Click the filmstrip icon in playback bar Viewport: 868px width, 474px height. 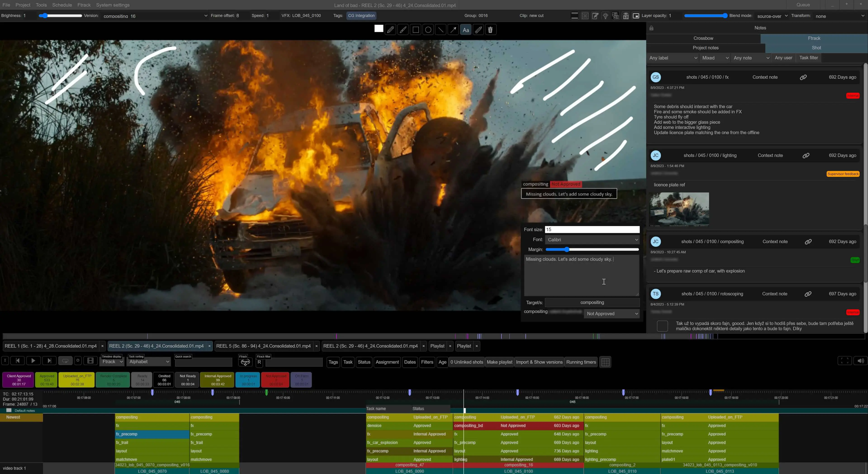(90, 361)
